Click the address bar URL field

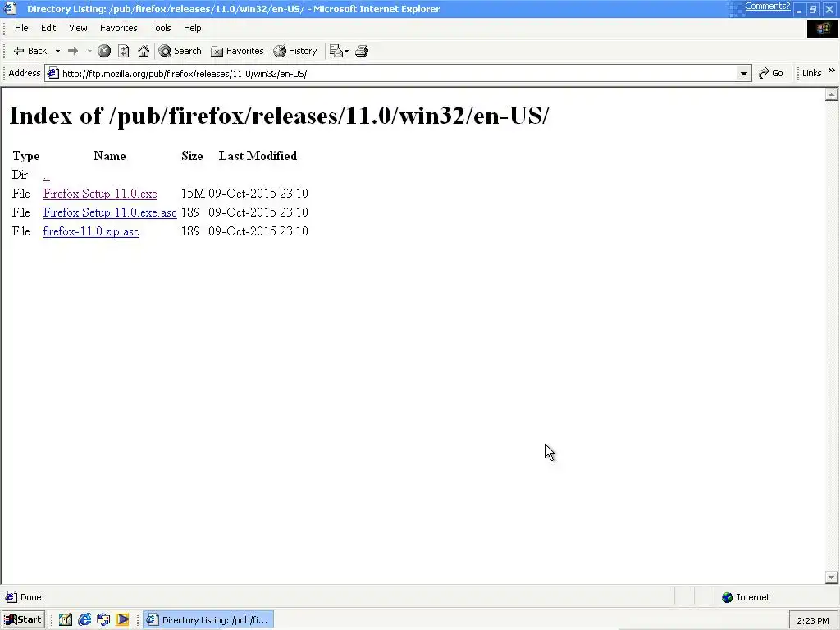point(396,73)
